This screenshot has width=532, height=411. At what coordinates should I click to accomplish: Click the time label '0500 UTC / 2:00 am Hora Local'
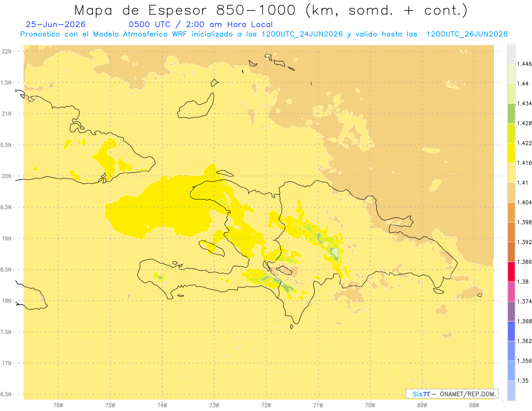200,25
